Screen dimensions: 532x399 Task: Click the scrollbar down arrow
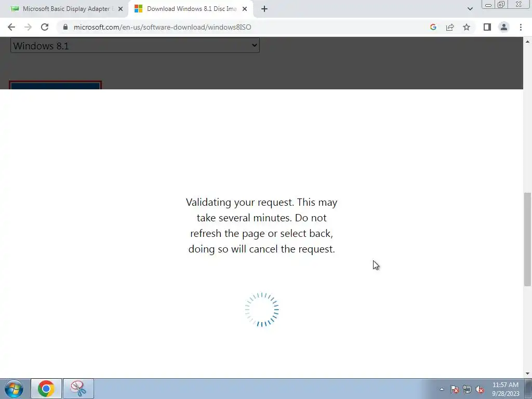528,374
